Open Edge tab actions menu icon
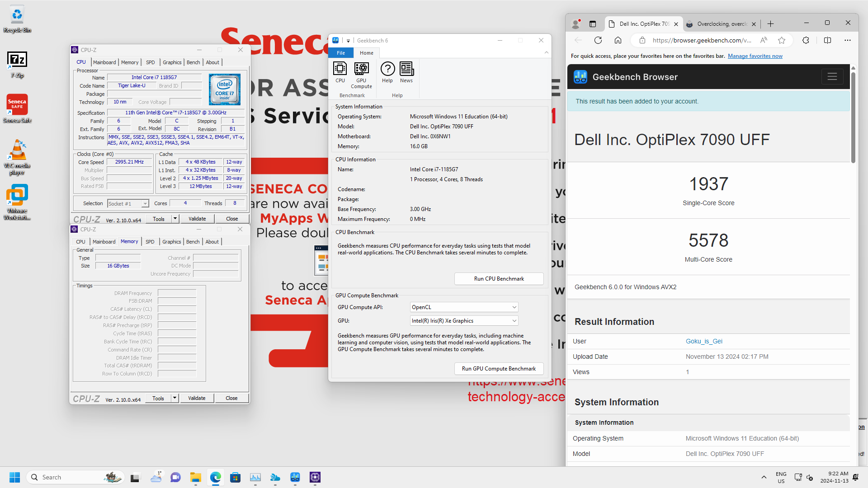Viewport: 868px width, 488px height. click(x=593, y=24)
